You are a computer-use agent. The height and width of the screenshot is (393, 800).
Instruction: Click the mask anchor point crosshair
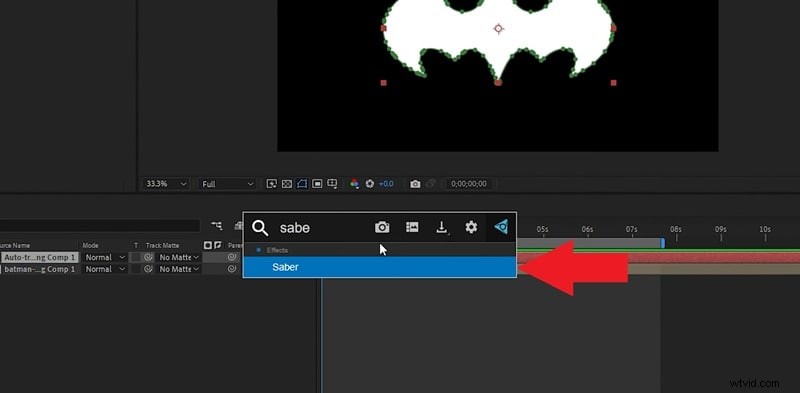tap(498, 29)
